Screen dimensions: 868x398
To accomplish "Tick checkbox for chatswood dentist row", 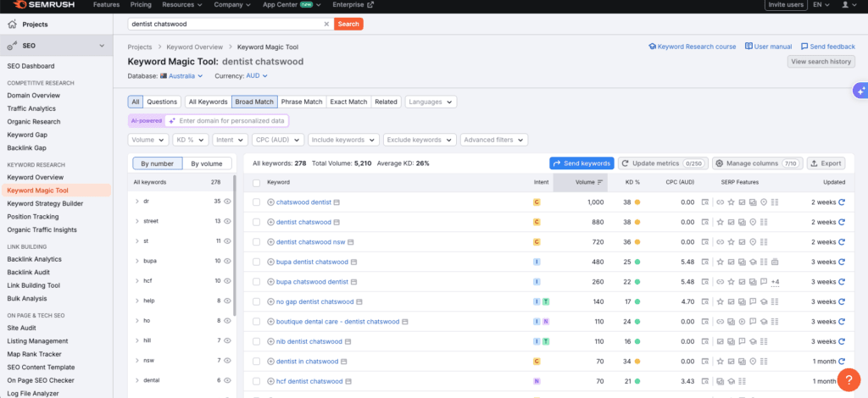I will [x=256, y=202].
